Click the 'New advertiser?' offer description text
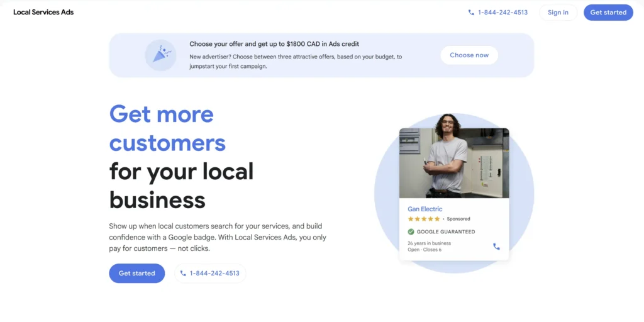644x322 pixels. (296, 62)
